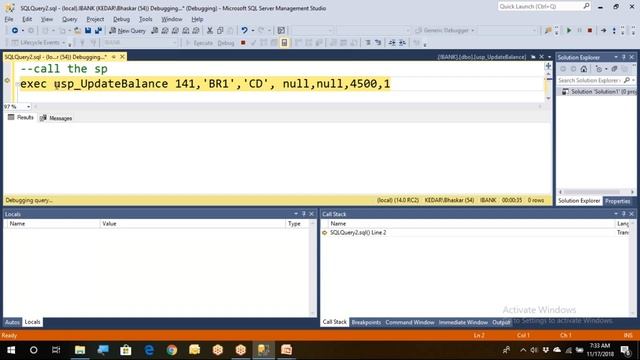Switch to the Command Window tab
This screenshot has height=360, width=640.
coord(409,322)
